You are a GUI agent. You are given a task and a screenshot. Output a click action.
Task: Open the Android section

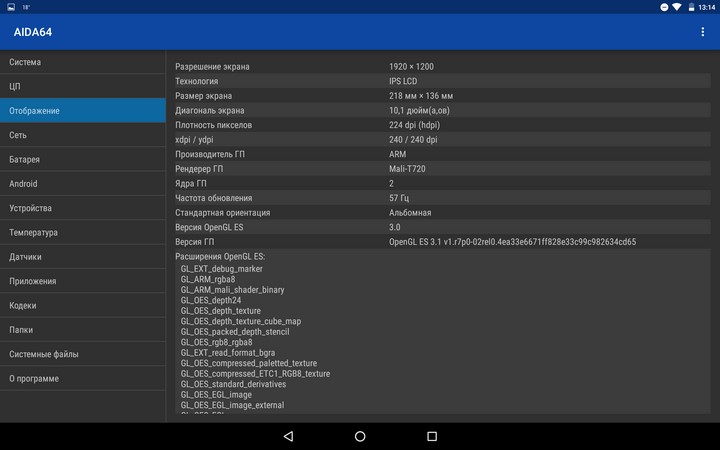83,184
